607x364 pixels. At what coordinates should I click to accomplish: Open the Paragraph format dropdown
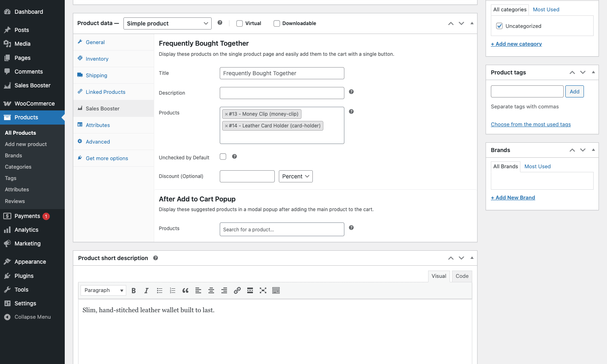(104, 290)
